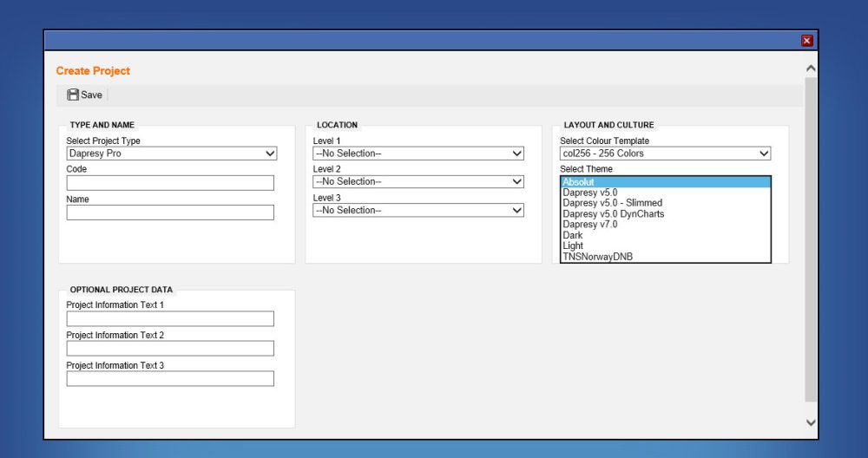Open the Level 1 location dropdown

pyautogui.click(x=418, y=154)
